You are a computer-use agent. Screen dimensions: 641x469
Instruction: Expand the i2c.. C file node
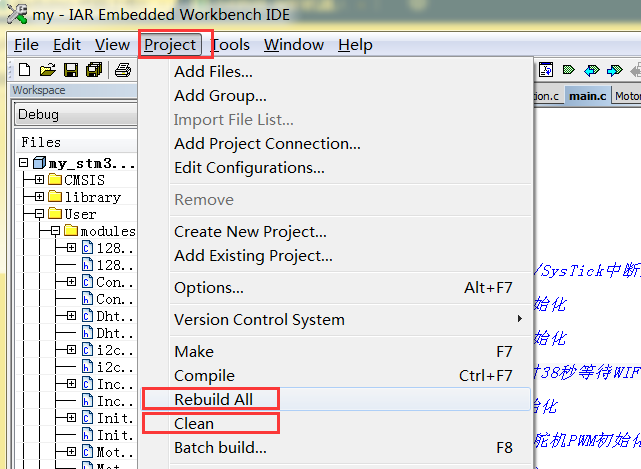(x=72, y=350)
